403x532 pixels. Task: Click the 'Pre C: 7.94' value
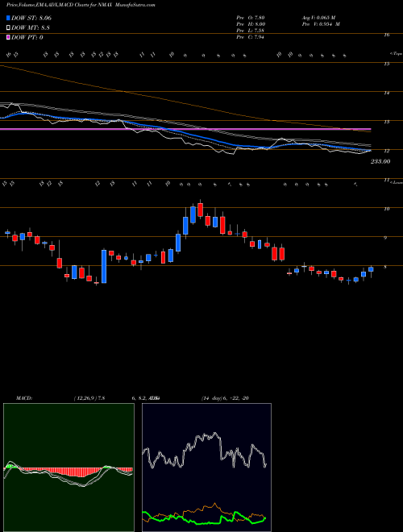(x=251, y=37)
